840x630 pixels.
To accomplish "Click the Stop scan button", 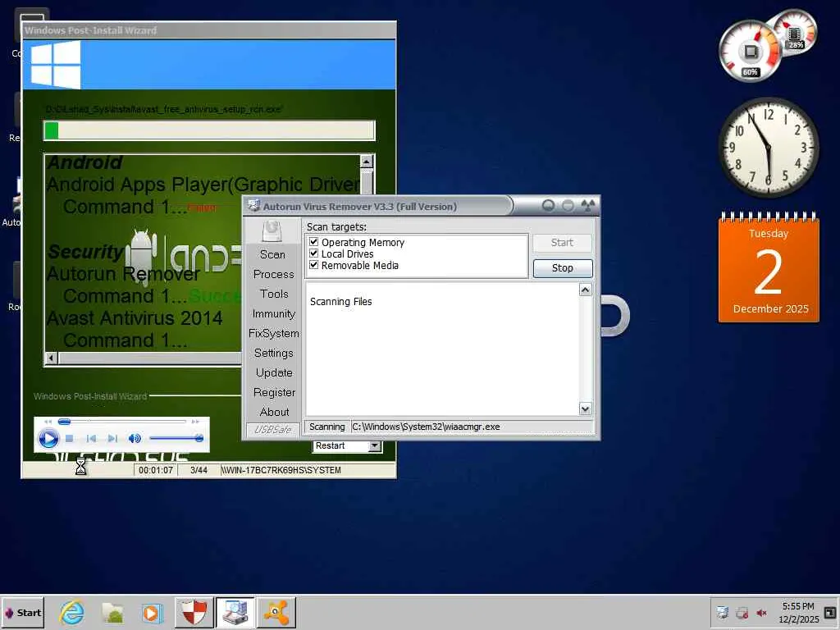I will 563,268.
